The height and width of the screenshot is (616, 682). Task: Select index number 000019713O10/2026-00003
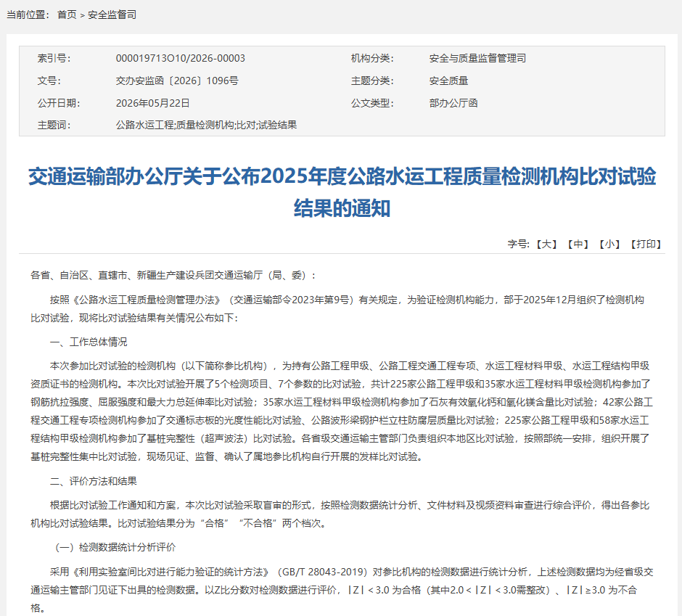point(180,58)
